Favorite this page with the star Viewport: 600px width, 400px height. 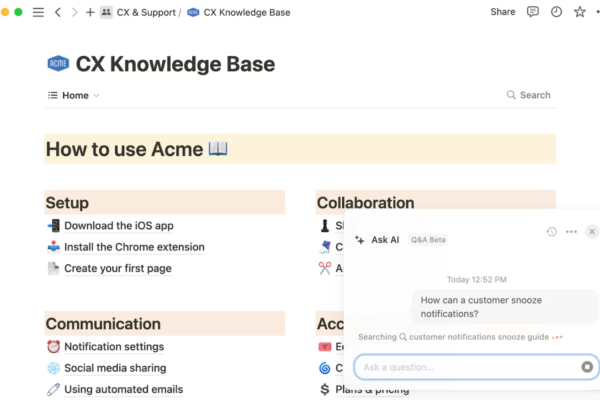[580, 12]
